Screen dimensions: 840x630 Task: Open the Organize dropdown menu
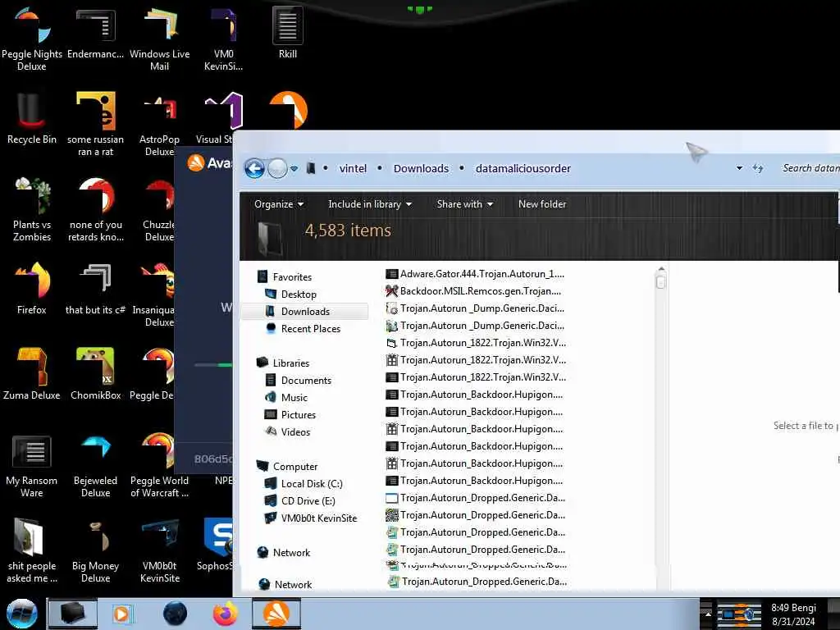(279, 204)
